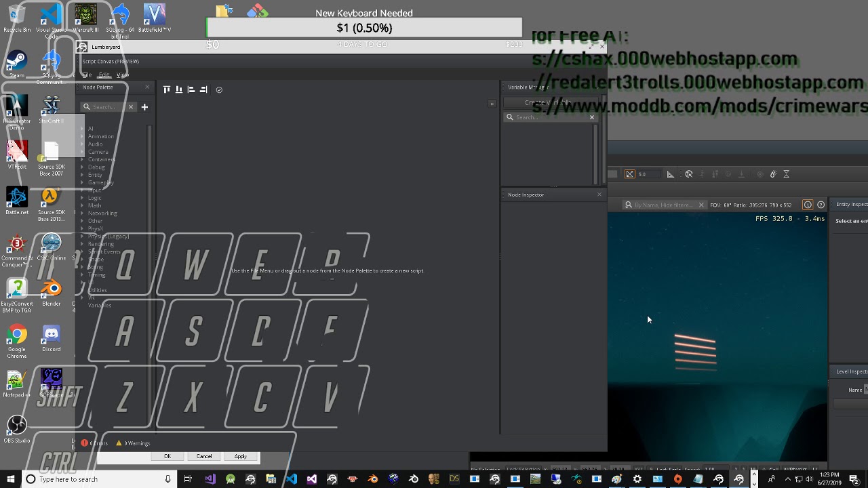Clear the viewport entity search filter
Screen dimensions: 868x488
pos(701,205)
